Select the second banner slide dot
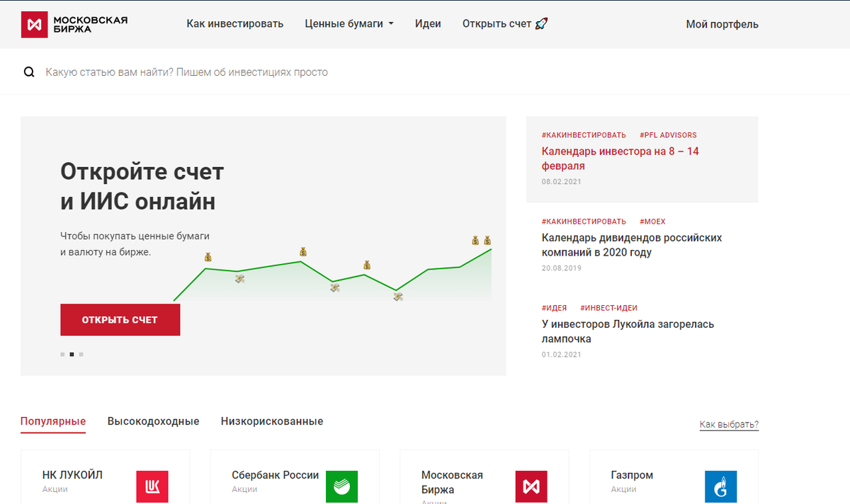The height and width of the screenshot is (504, 850). coord(72,354)
